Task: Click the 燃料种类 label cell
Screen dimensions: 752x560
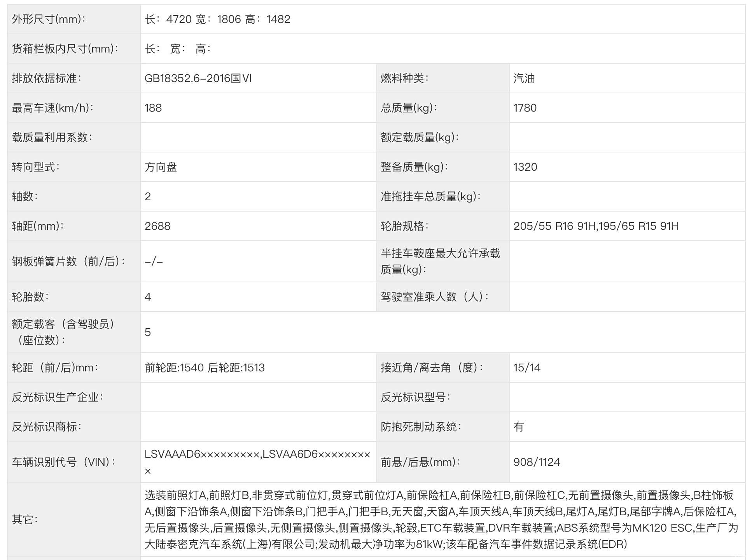Action: point(404,78)
